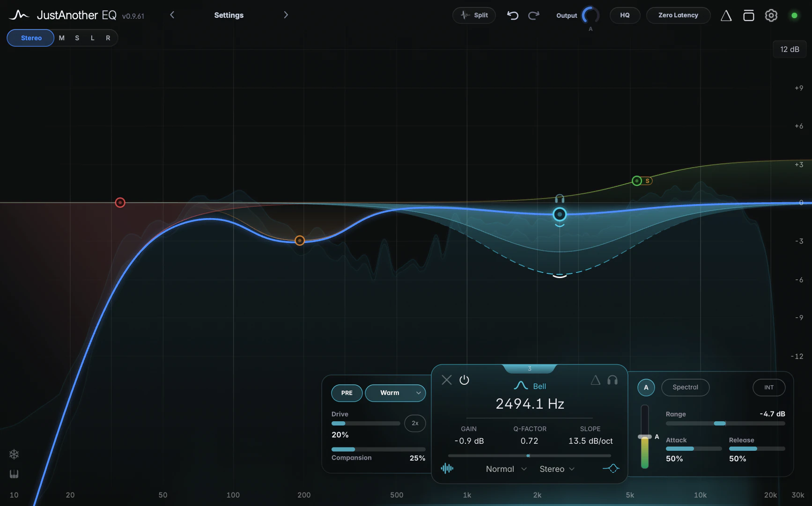Toggle the A auto dynamics button
Screen dimensions: 812x506
646,387
